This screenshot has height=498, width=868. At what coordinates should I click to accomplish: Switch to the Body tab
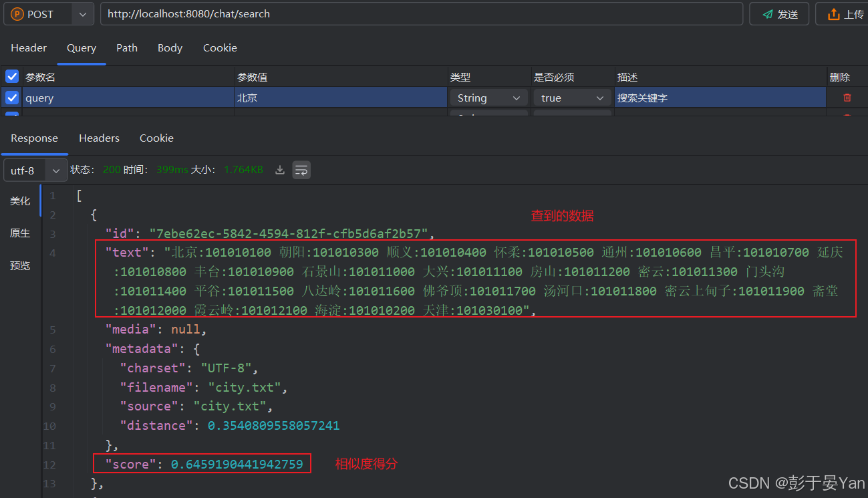pyautogui.click(x=170, y=48)
